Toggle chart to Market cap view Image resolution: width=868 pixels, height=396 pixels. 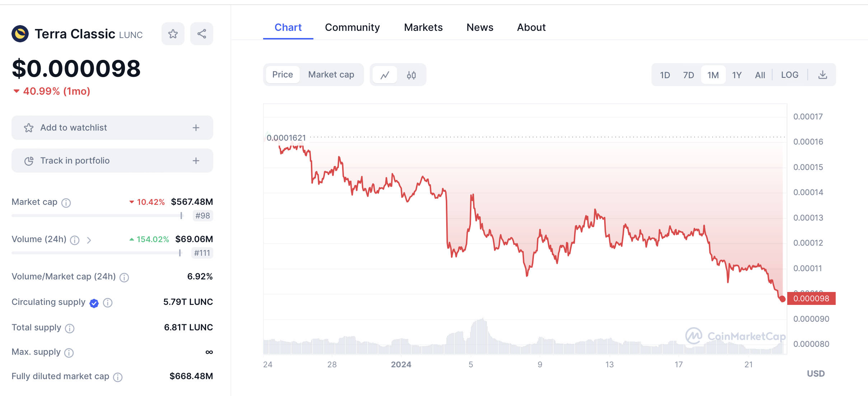coord(331,75)
